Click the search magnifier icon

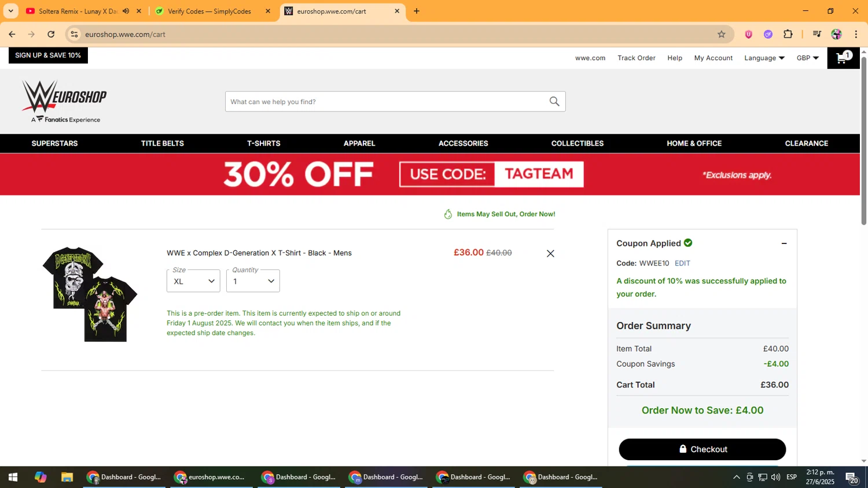554,102
